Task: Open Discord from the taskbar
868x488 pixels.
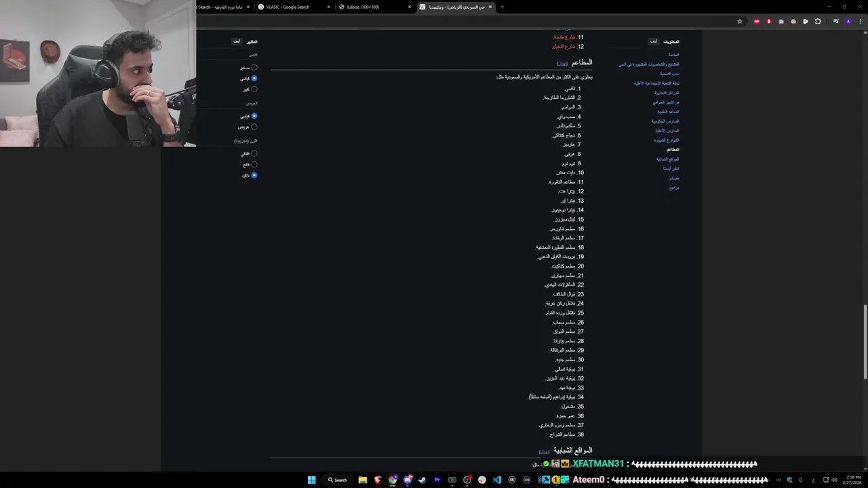Action: click(x=408, y=480)
